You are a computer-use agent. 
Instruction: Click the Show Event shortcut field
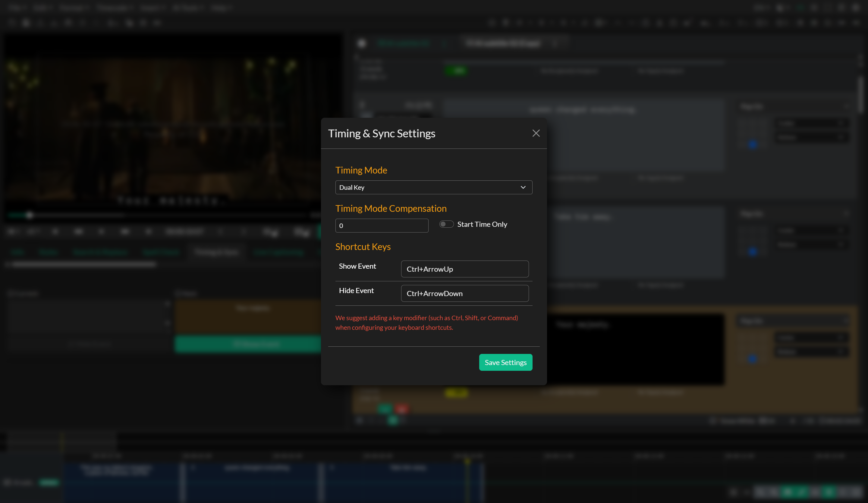tap(465, 269)
